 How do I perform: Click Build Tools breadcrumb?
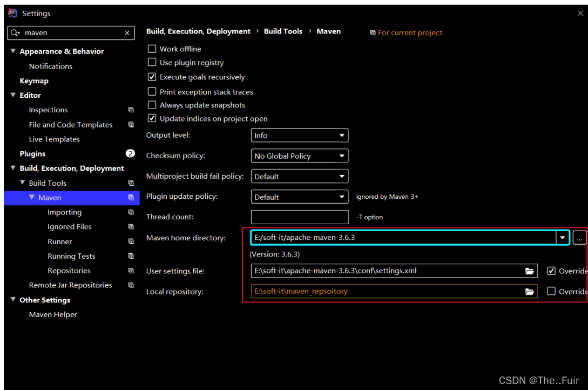click(x=283, y=31)
